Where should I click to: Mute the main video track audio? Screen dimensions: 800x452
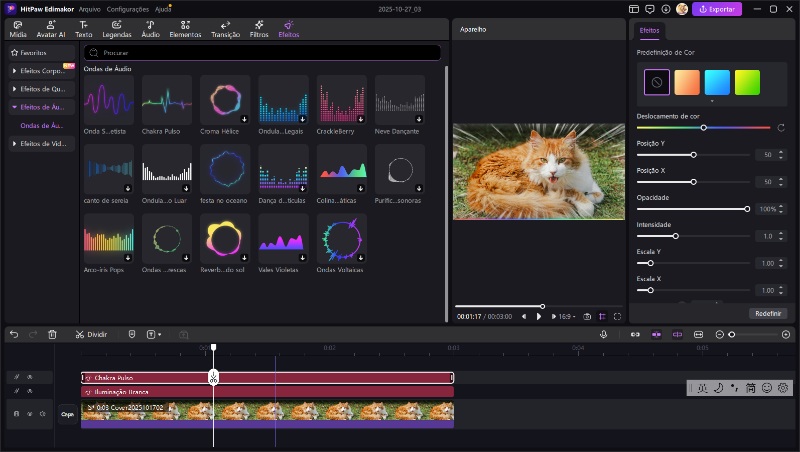(42, 413)
